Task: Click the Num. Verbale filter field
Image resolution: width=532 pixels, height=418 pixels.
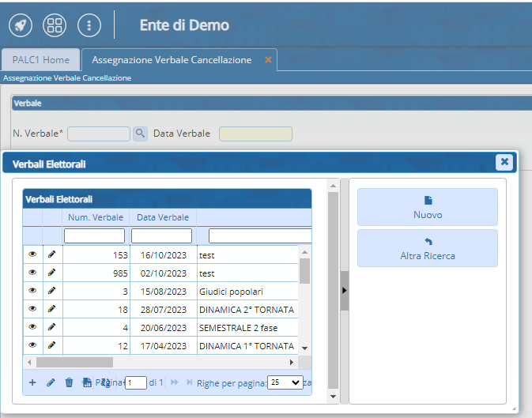Action: [94, 235]
